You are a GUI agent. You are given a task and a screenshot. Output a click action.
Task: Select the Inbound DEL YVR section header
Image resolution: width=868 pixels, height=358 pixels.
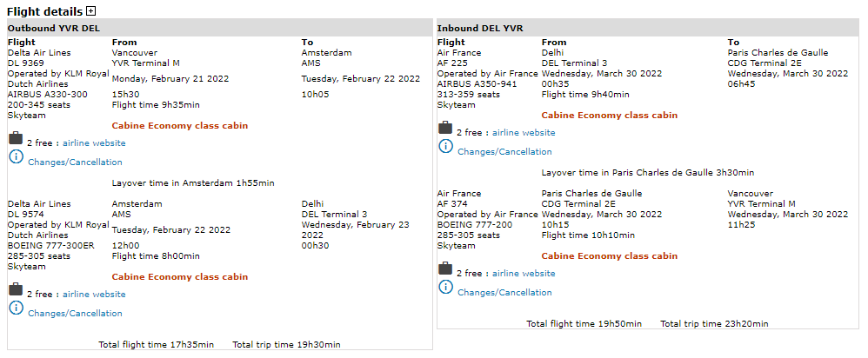coord(482,28)
